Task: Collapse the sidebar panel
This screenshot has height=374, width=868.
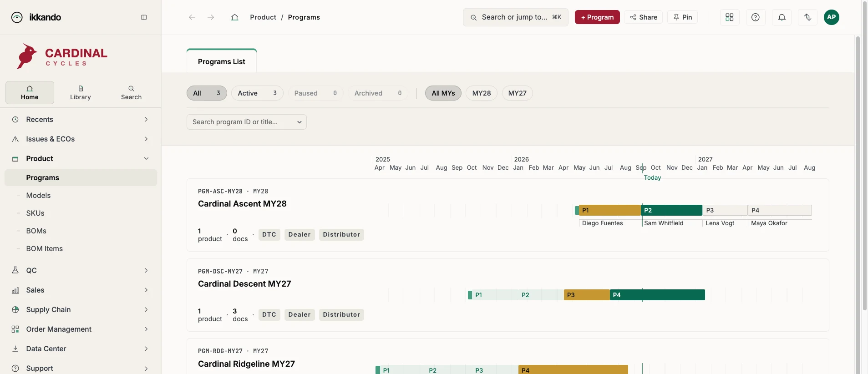Action: tap(144, 17)
